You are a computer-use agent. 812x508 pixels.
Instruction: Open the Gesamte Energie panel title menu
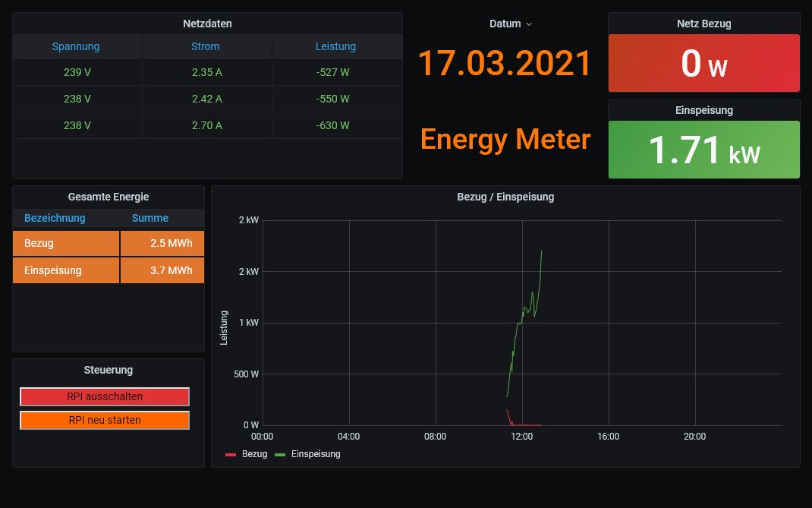109,197
